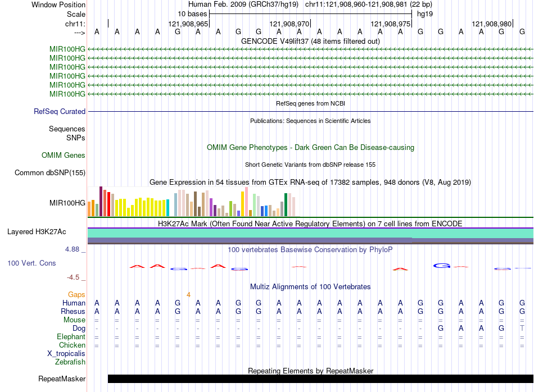
Task: Click the GENCODE V49lift37 track title
Action: tap(310, 41)
